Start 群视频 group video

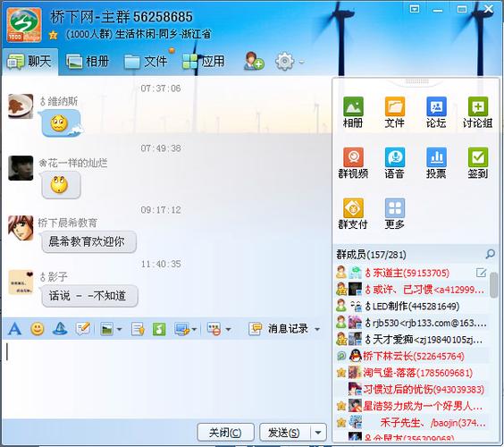pos(353,163)
